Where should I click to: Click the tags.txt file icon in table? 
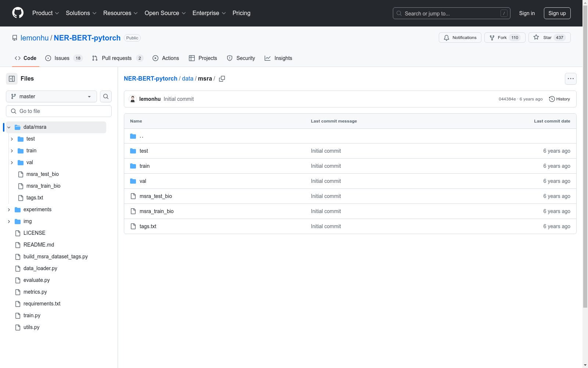(x=133, y=226)
